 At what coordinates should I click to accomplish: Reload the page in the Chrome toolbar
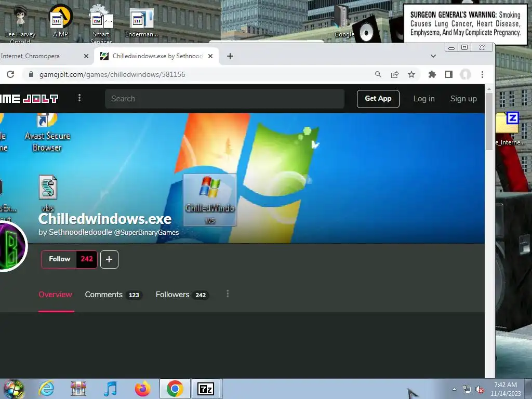click(10, 74)
